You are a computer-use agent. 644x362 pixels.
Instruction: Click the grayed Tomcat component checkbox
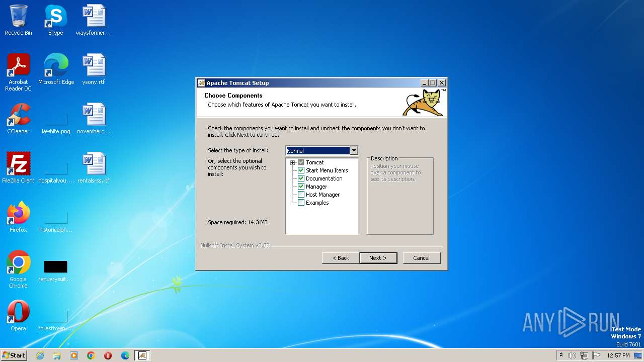[x=301, y=162]
